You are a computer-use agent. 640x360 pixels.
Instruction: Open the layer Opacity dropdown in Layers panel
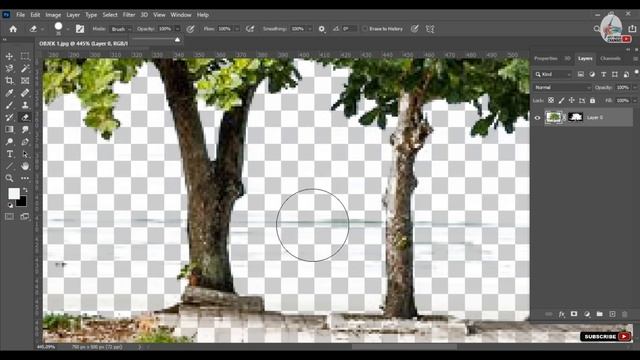tap(635, 87)
